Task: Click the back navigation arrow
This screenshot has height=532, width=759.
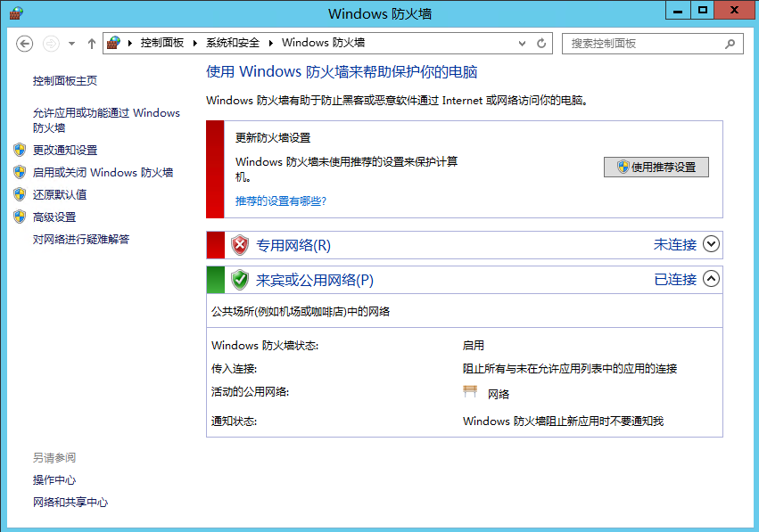Action: 25,44
